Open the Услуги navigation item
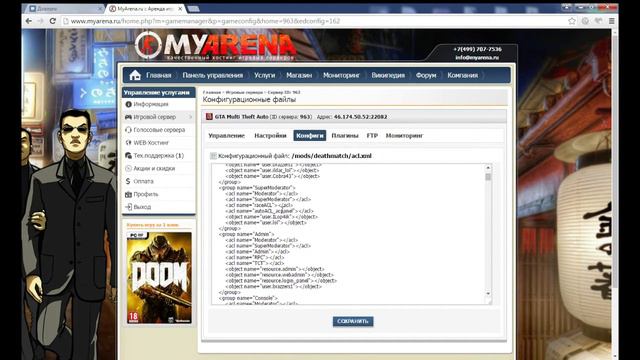Viewport: 640px width, 360px height. pos(264,75)
